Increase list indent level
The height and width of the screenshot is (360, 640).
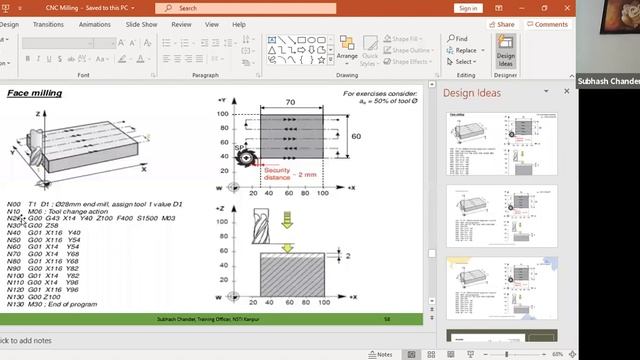215,43
